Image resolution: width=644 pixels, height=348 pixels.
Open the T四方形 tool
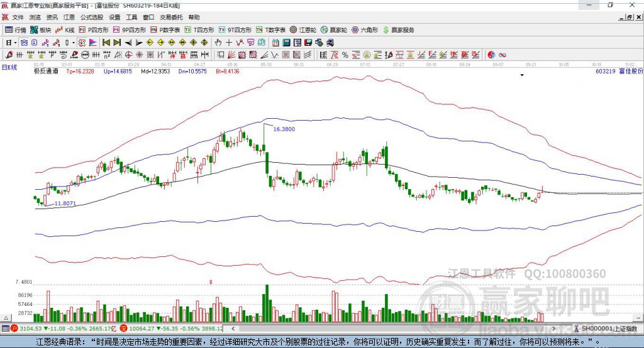coord(199,30)
